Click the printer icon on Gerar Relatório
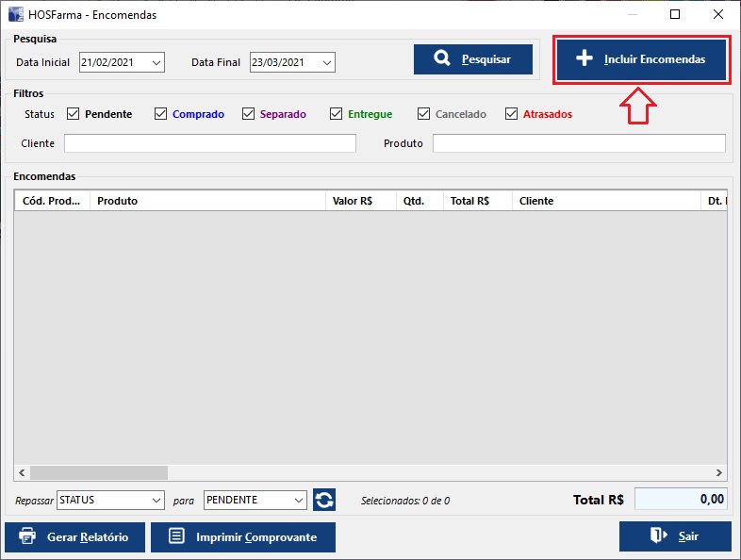The width and height of the screenshot is (741, 560). 28,536
